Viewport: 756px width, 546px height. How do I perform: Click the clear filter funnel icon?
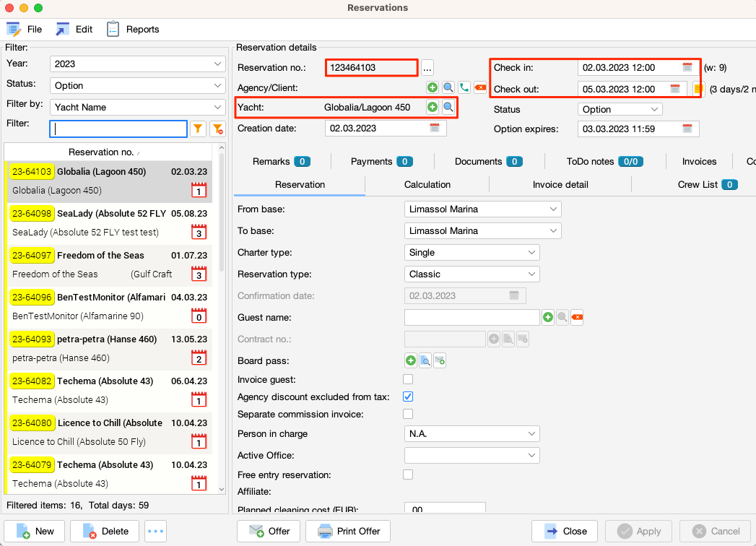218,129
